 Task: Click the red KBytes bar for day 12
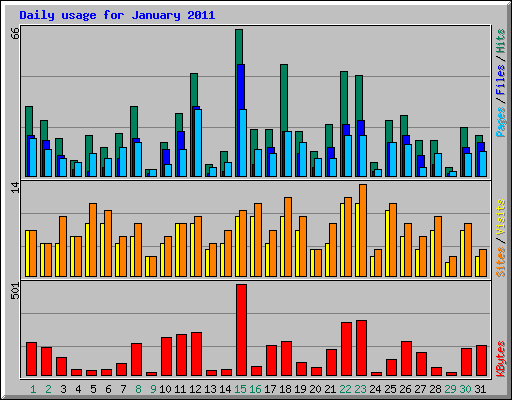[x=197, y=354]
